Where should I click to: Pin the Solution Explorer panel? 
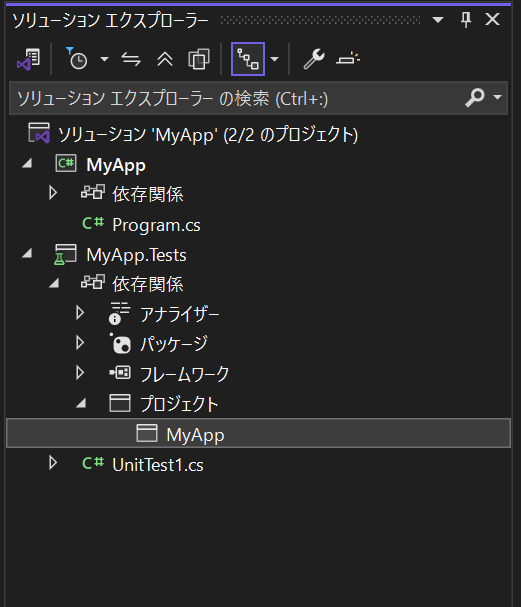click(x=466, y=19)
